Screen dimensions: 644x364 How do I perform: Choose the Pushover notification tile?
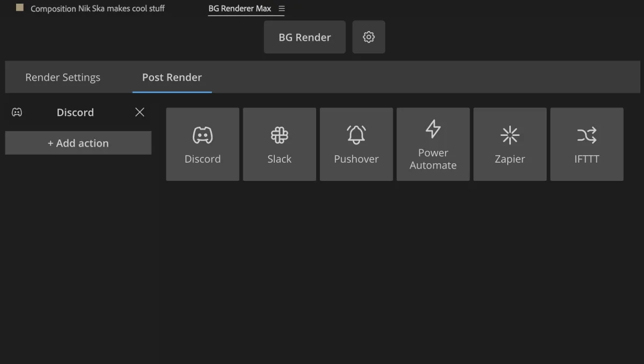tap(356, 144)
